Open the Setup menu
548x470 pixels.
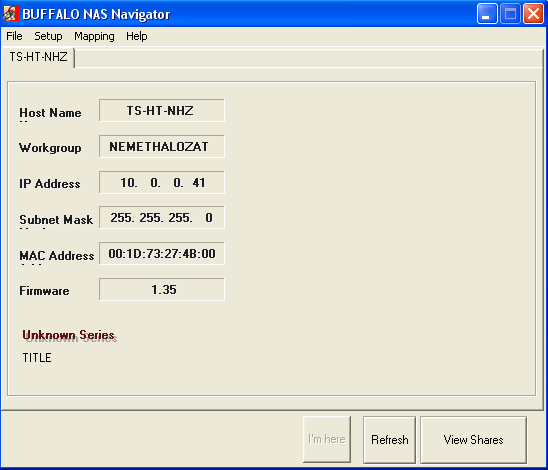(48, 36)
